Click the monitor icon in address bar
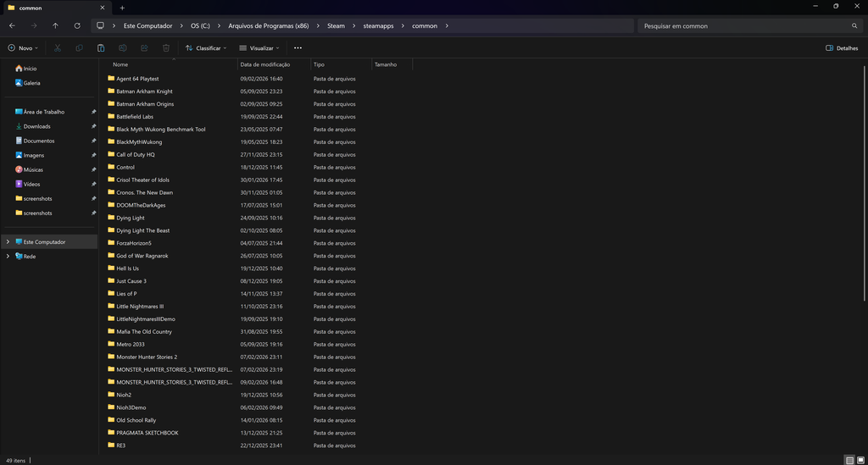Viewport: 868px width, 465px height. (100, 26)
